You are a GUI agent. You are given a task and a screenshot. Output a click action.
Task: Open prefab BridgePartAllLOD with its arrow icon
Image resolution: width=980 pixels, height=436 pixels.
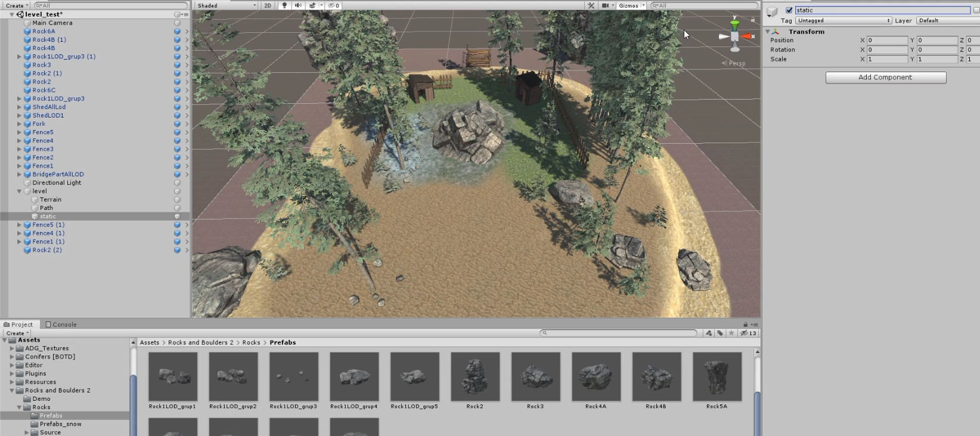pyautogui.click(x=187, y=175)
